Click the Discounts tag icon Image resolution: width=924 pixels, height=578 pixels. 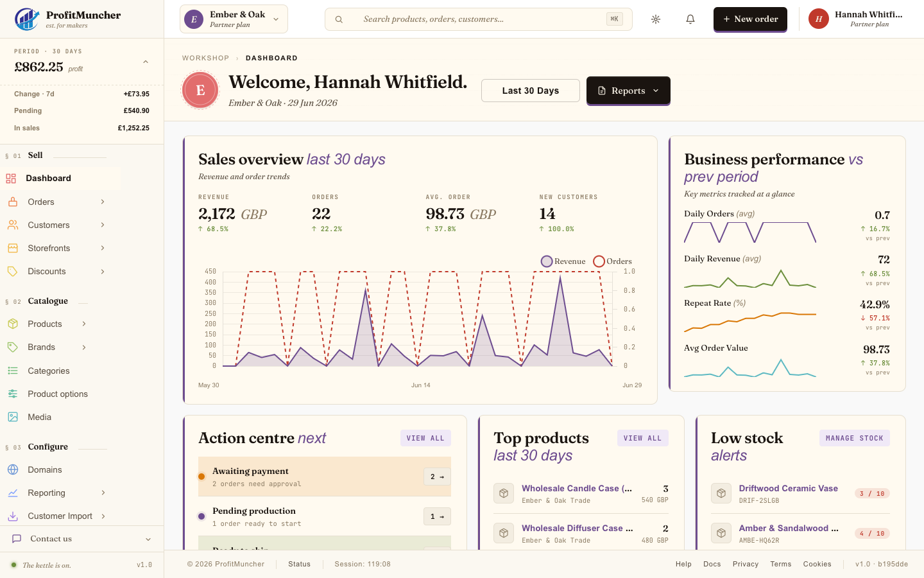click(x=13, y=271)
